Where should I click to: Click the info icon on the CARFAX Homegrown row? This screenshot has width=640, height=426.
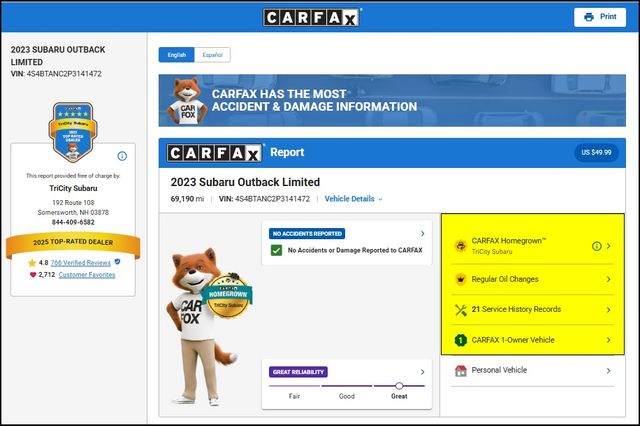(597, 246)
